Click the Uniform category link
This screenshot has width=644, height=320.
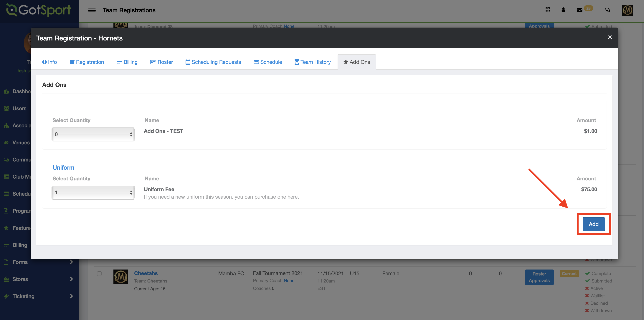point(63,167)
